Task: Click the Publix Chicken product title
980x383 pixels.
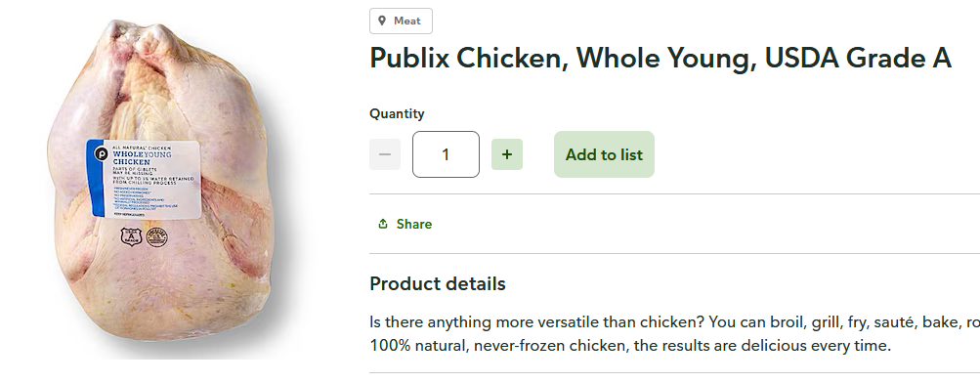Action: coord(660,58)
